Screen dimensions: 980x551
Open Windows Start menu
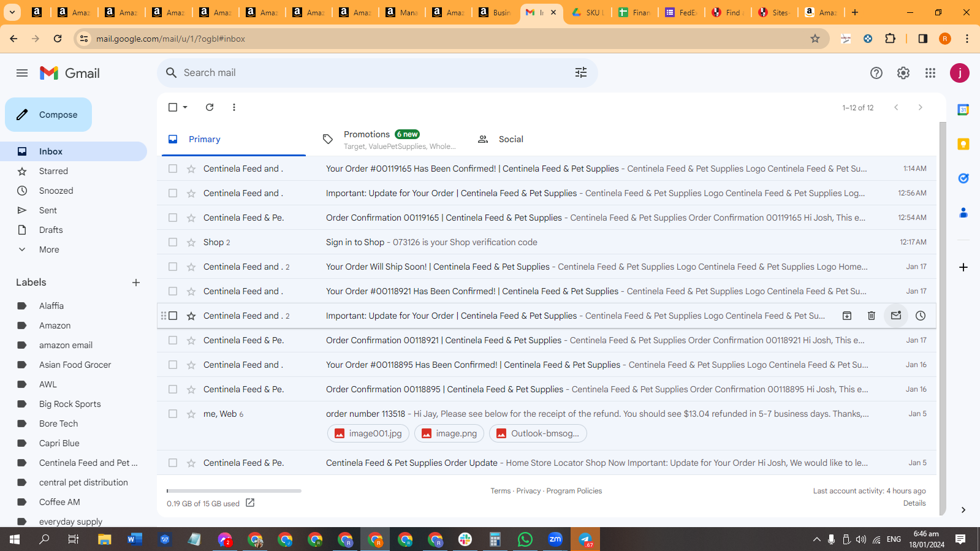15,539
